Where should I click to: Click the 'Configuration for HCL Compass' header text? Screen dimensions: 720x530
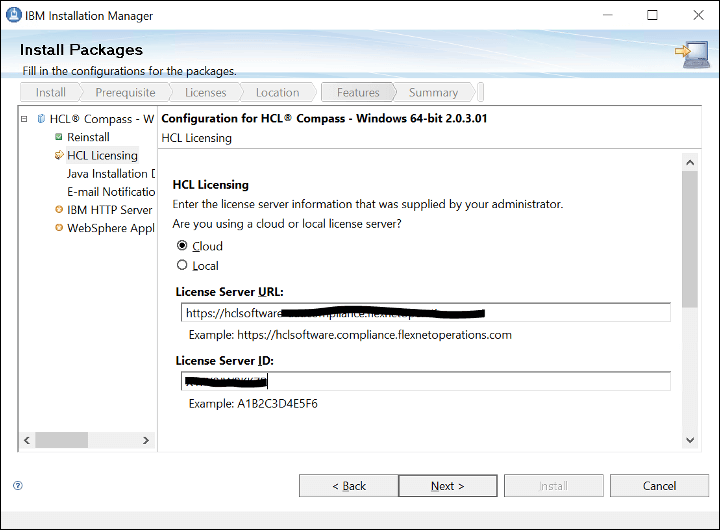(324, 118)
